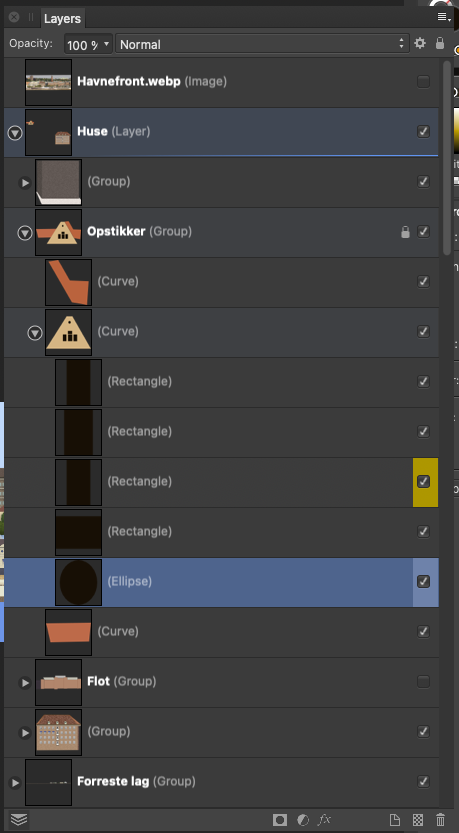Unlock the Opstikker group padlock
The width and height of the screenshot is (459, 833).
point(405,232)
